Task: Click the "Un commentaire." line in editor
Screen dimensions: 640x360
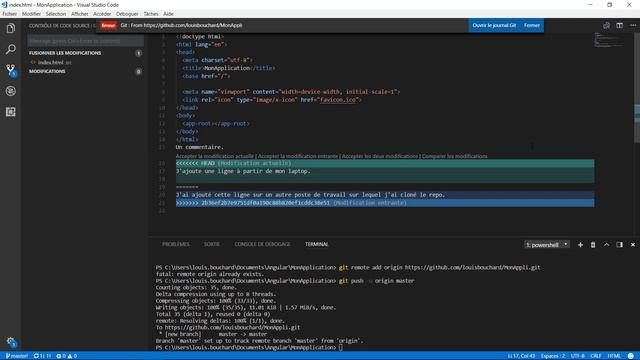Action: (200, 147)
